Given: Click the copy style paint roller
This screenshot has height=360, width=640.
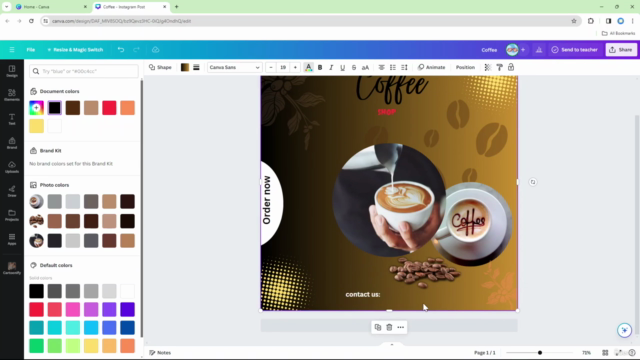Looking at the screenshot, I should [499, 67].
